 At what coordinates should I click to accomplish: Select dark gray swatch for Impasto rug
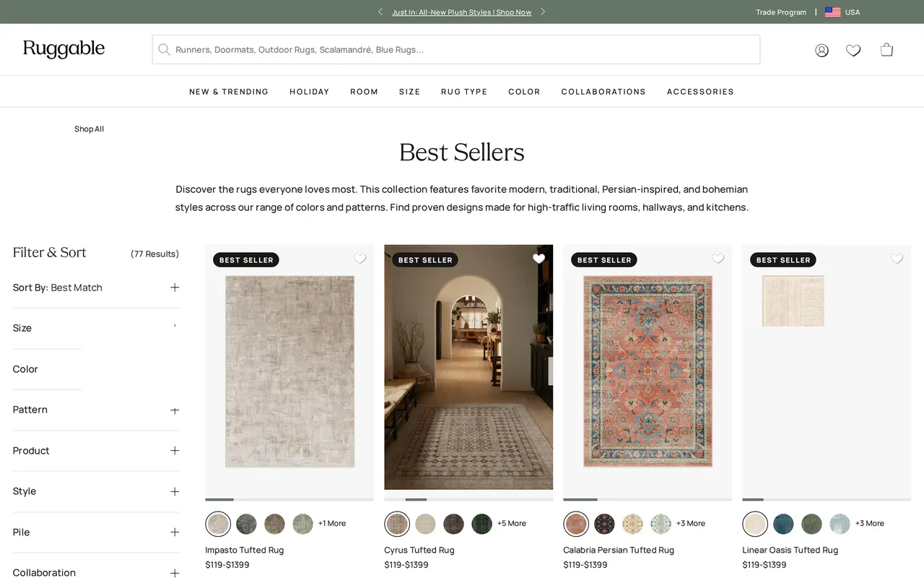click(246, 524)
